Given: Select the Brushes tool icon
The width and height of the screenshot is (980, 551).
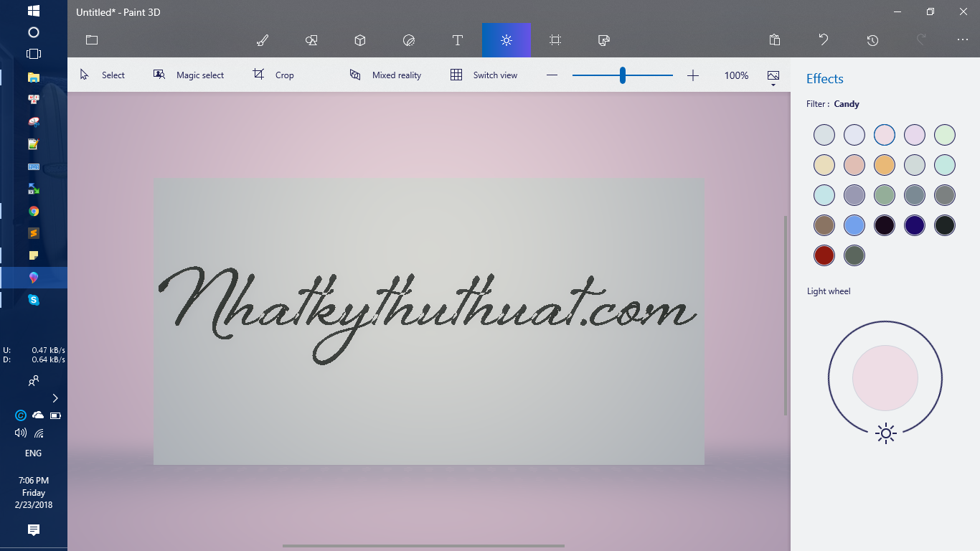Looking at the screenshot, I should coord(263,40).
